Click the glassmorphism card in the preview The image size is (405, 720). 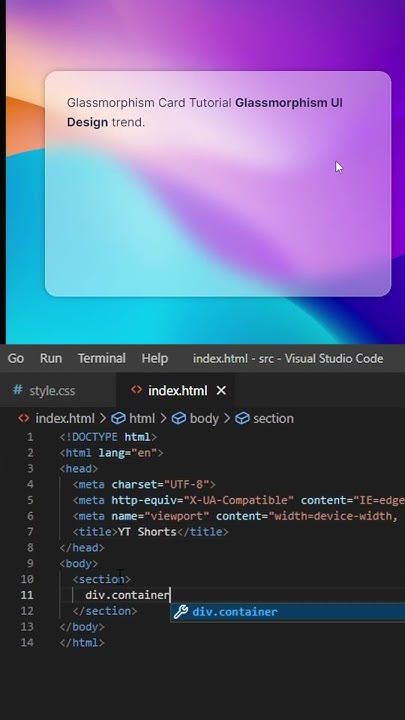(x=218, y=184)
